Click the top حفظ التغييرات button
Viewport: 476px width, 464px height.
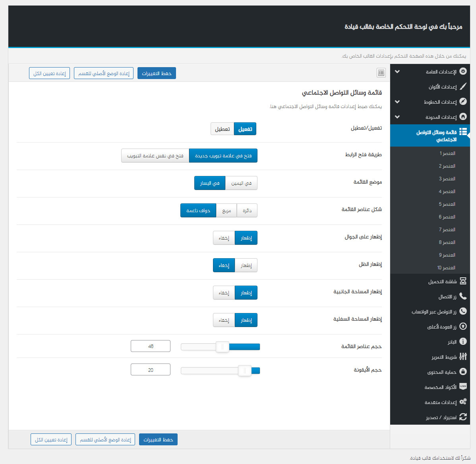tap(157, 73)
